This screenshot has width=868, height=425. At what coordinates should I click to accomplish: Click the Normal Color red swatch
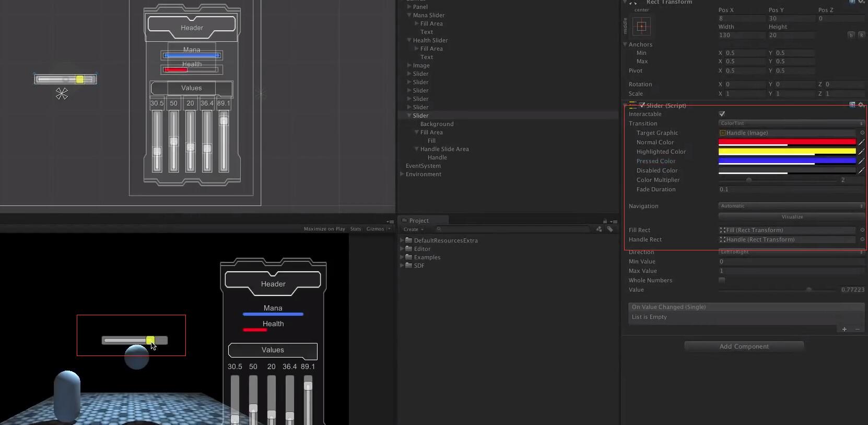point(787,142)
